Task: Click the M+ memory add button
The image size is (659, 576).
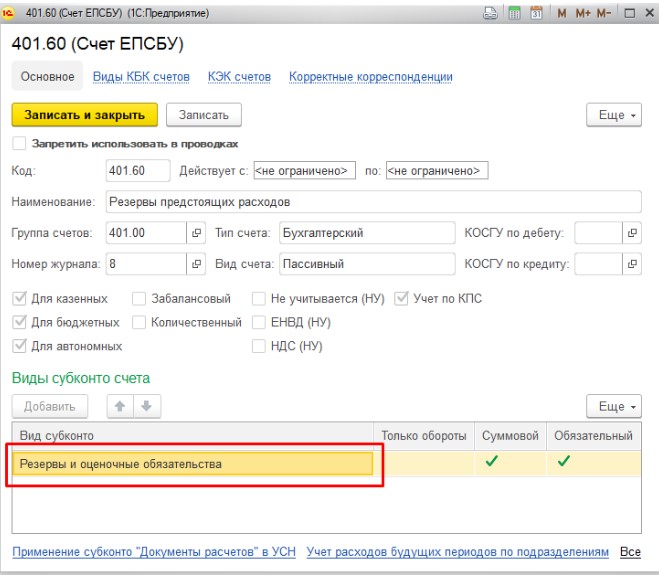Action: [x=584, y=14]
